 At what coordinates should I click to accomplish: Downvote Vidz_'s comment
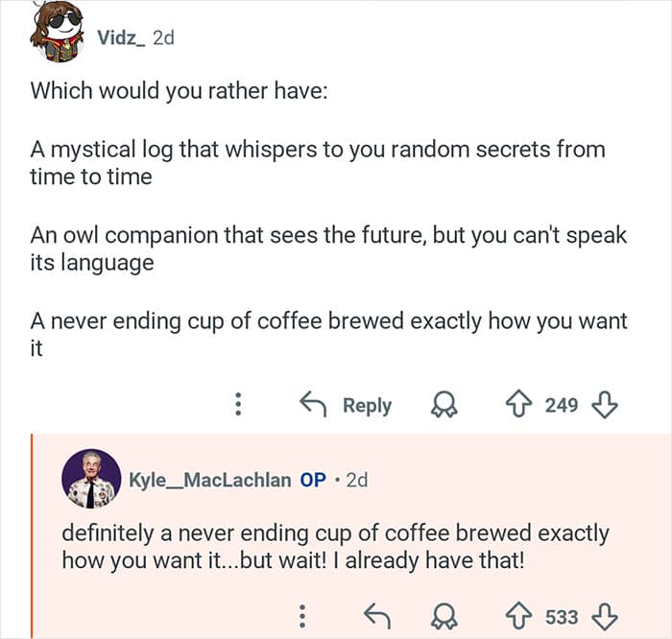604,405
